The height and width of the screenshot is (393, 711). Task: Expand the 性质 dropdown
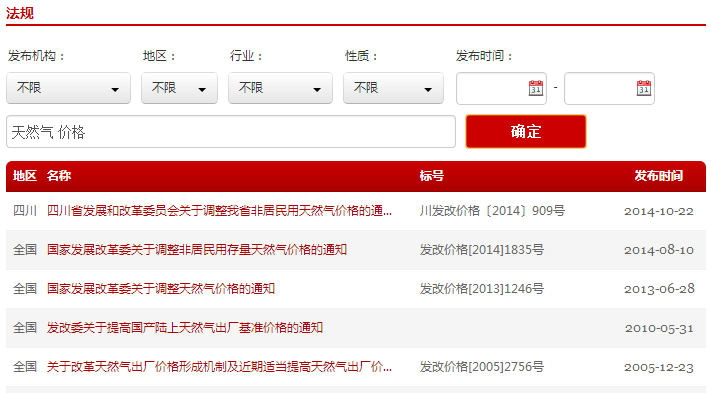click(x=393, y=88)
